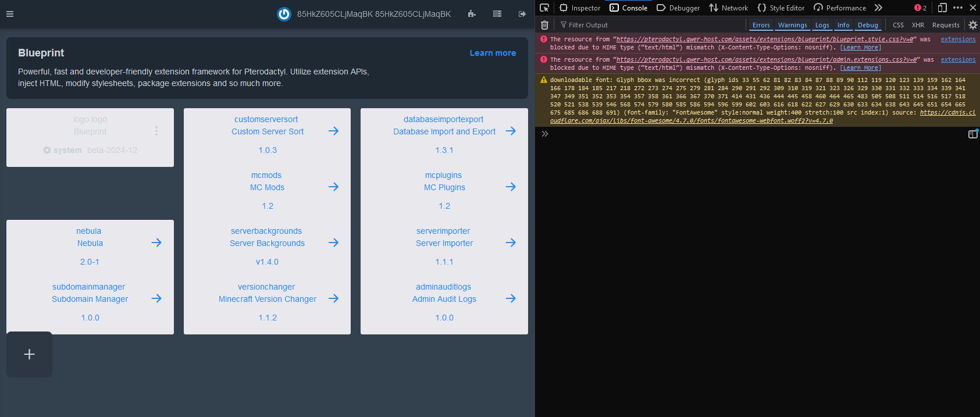This screenshot has width=980, height=417.
Task: Click the 'Custom Server Sort' title
Action: pyautogui.click(x=268, y=131)
